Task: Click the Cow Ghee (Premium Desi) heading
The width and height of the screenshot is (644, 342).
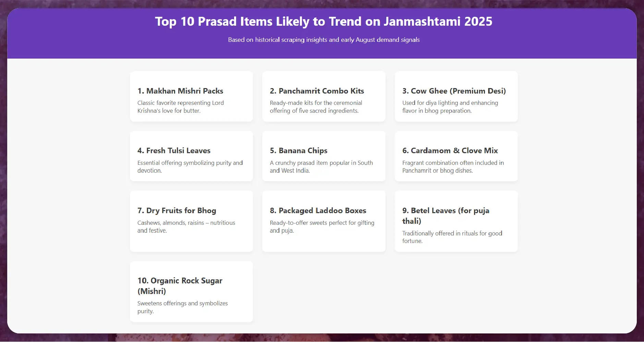Action: pos(454,91)
